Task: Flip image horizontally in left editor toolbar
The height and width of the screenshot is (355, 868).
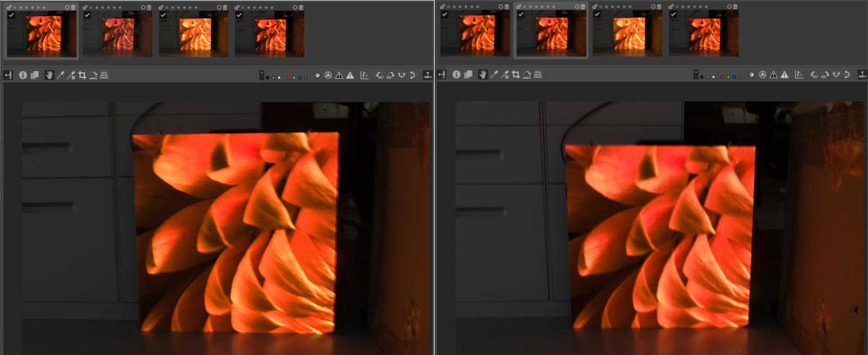Action: [x=402, y=75]
